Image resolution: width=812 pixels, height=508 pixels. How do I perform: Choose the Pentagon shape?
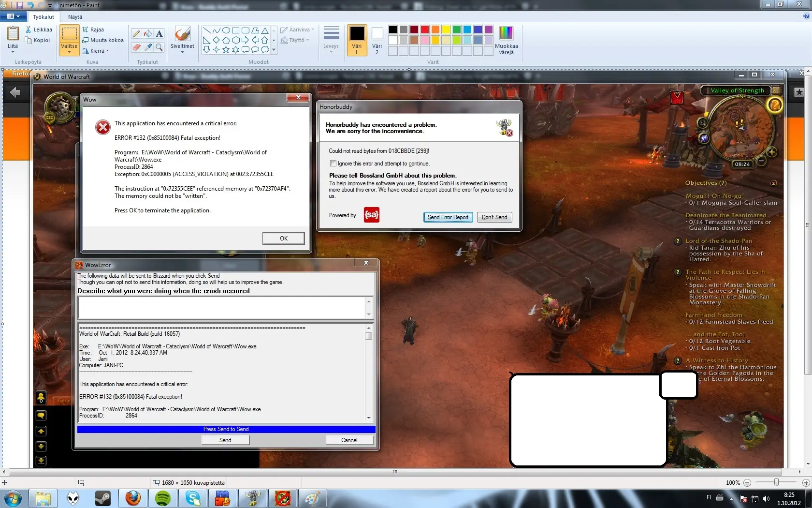[226, 40]
